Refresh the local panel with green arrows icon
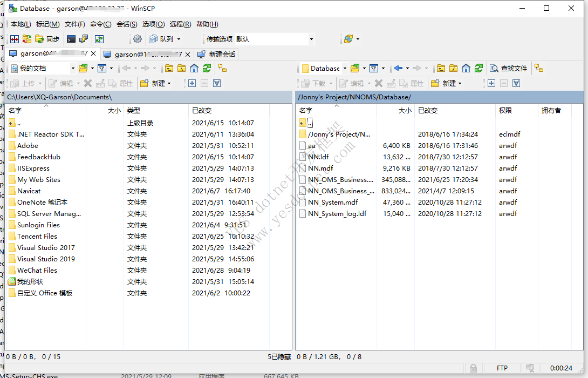 (x=207, y=69)
